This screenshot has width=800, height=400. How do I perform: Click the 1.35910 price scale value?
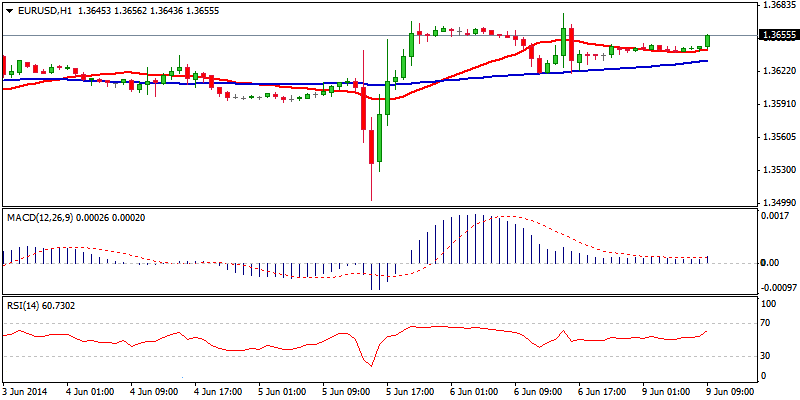click(778, 104)
